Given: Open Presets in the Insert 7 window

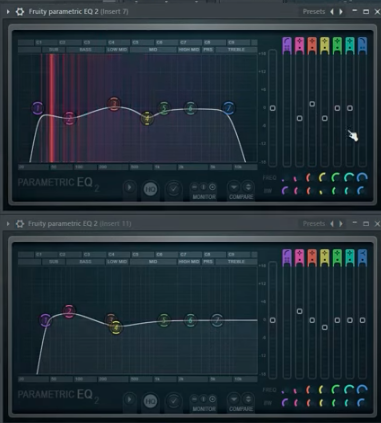Looking at the screenshot, I should (314, 12).
